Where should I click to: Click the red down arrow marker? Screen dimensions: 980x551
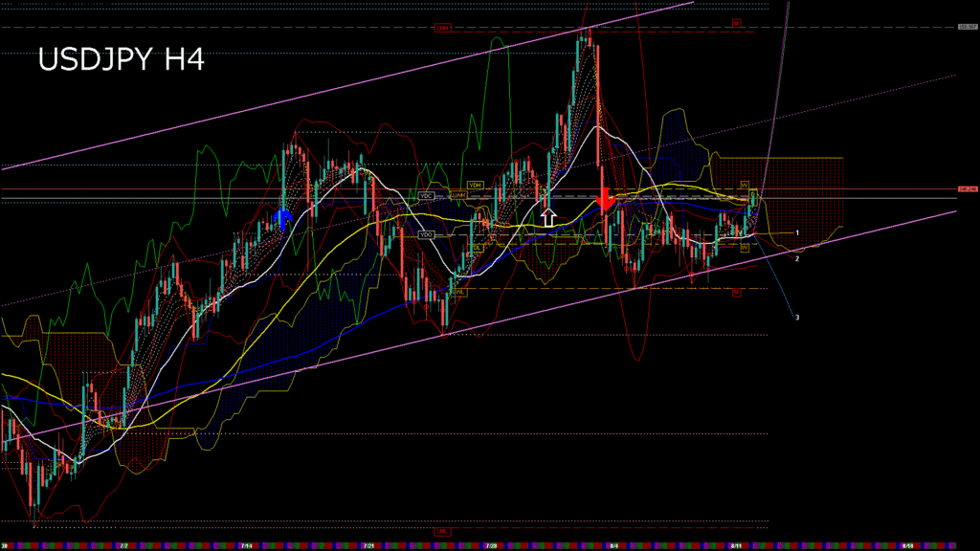pyautogui.click(x=605, y=199)
